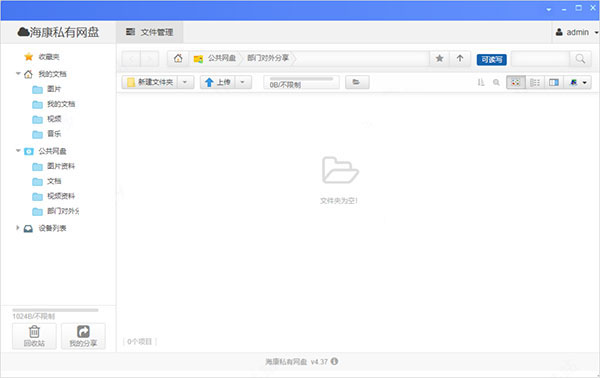Click the 0B/不限制 storage usage bar
The width and height of the screenshot is (600, 378).
(301, 82)
